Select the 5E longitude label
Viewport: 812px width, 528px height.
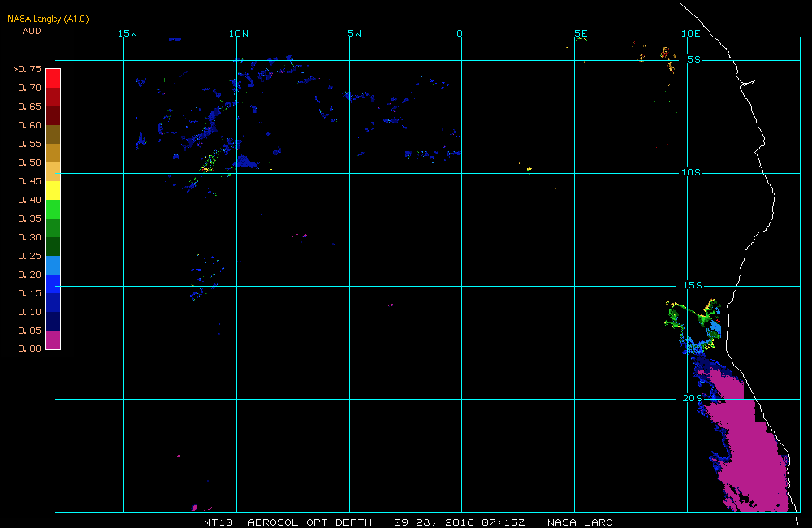[x=581, y=33]
